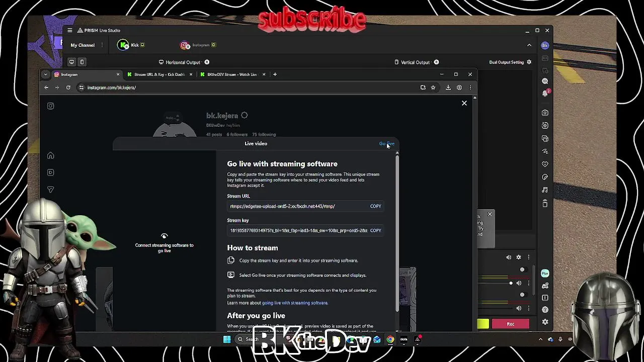The height and width of the screenshot is (362, 644).
Task: Open Instagram Reels in sidebar
Action: (50, 172)
